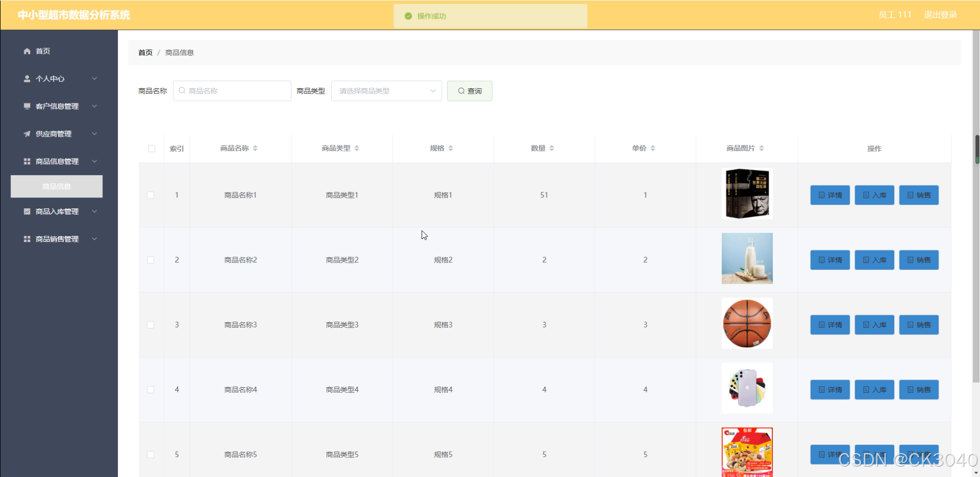Click the home icon in sidebar
980x477 pixels.
[x=27, y=51]
